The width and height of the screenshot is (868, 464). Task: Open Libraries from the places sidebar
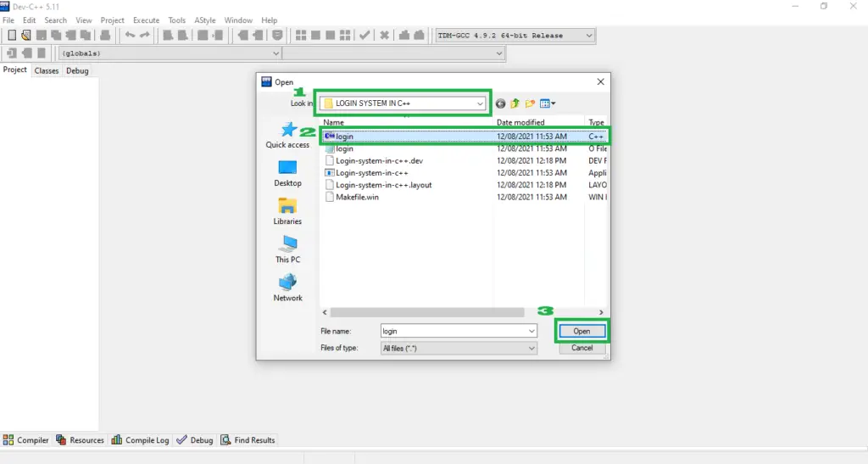(287, 206)
